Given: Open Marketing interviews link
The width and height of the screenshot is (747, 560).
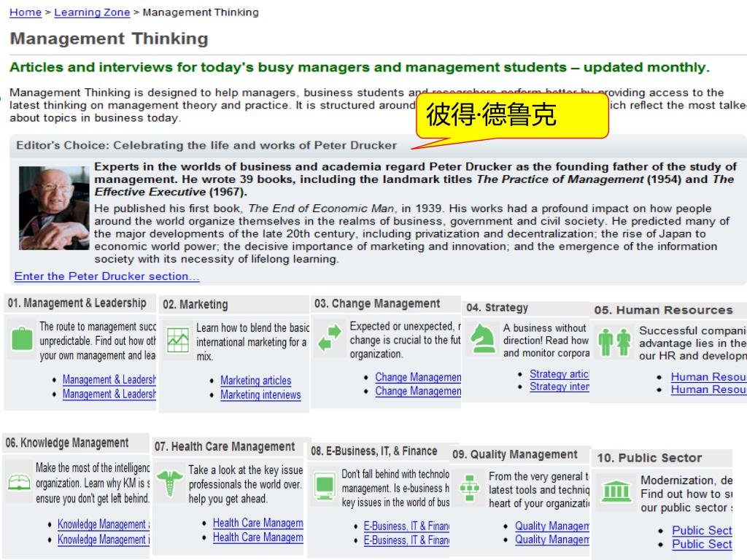Looking at the screenshot, I should tap(260, 394).
